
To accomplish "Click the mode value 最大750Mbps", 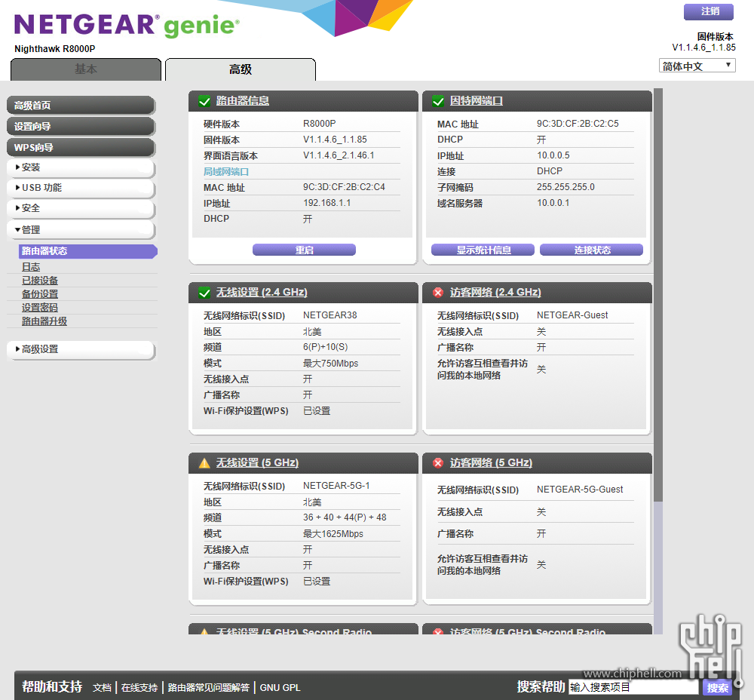I will pos(331,364).
